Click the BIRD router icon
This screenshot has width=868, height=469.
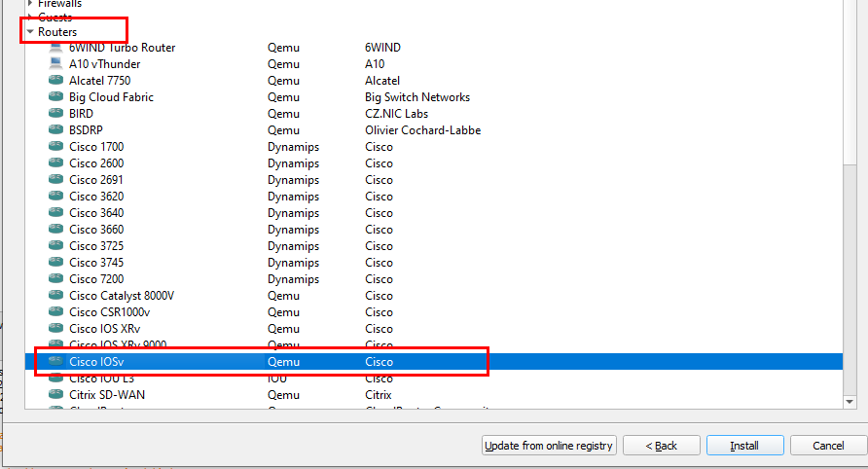[55, 114]
